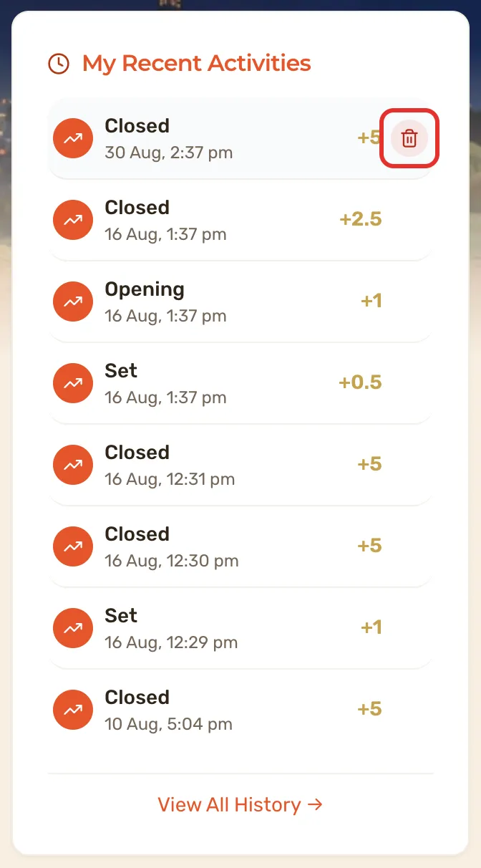
Task: Open View All History link
Action: (240, 804)
